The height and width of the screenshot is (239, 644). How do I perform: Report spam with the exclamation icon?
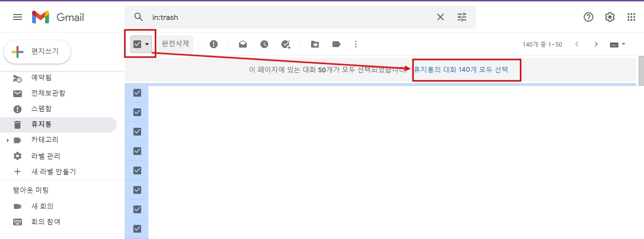(x=214, y=44)
